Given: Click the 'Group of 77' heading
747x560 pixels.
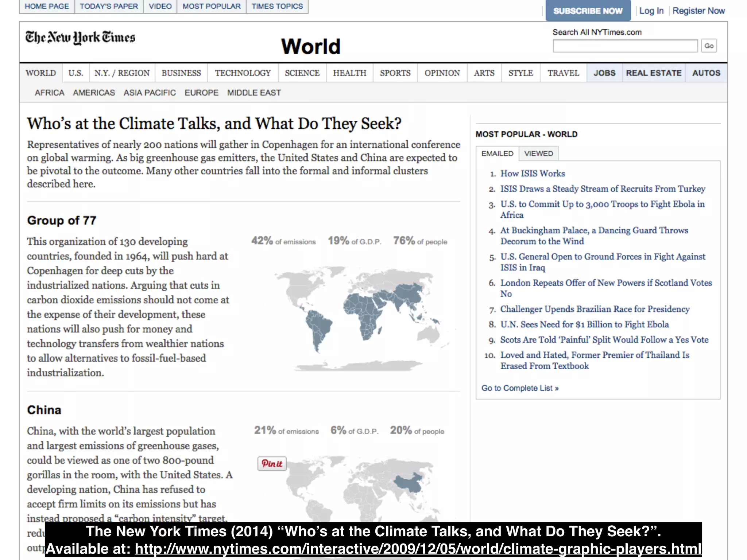Looking at the screenshot, I should tap(62, 220).
